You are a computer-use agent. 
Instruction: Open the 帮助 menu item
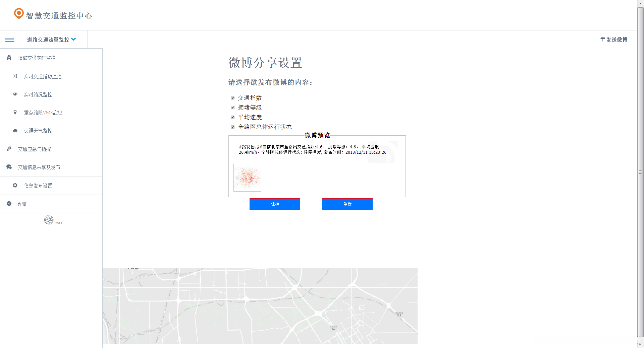coord(51,204)
